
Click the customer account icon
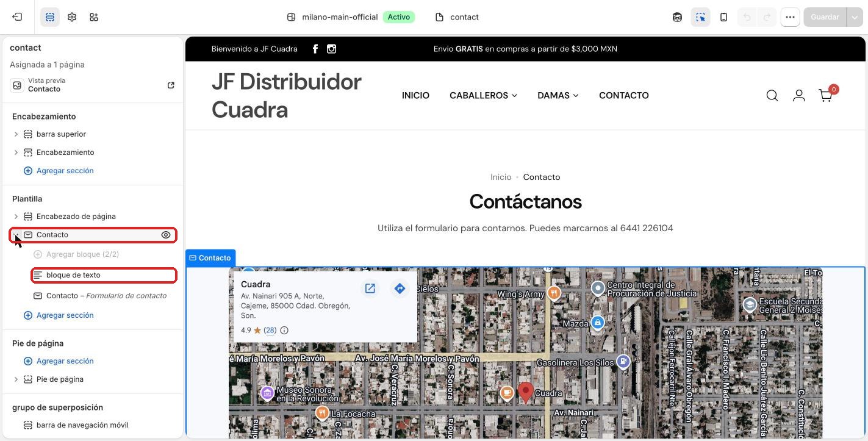799,96
